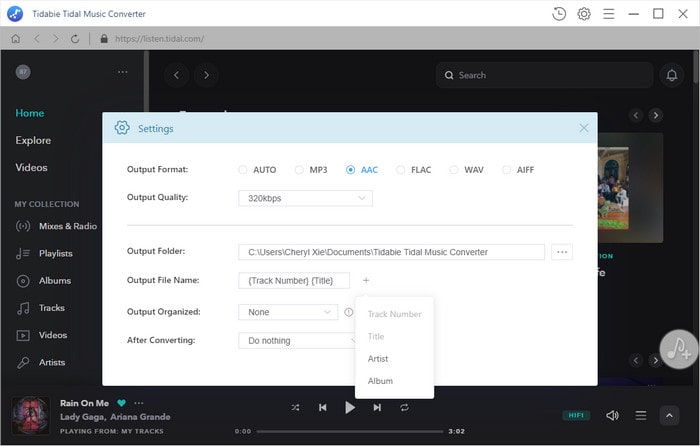Image resolution: width=700 pixels, height=446 pixels.
Task: Navigate forward in the address toolbar
Action: click(x=55, y=39)
